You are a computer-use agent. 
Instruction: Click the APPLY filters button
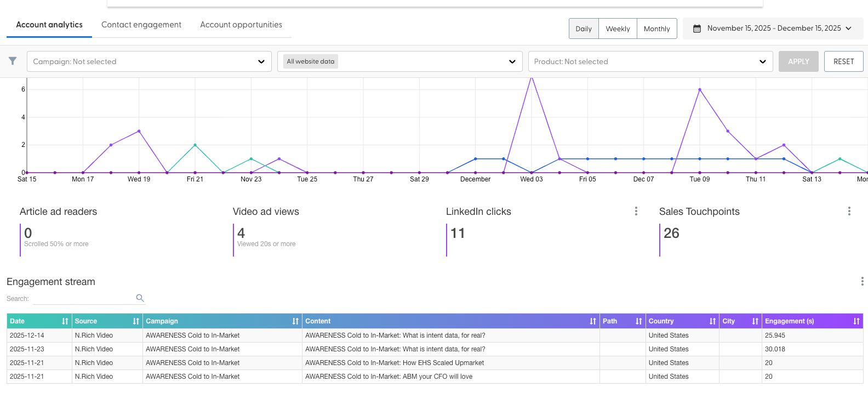(798, 61)
